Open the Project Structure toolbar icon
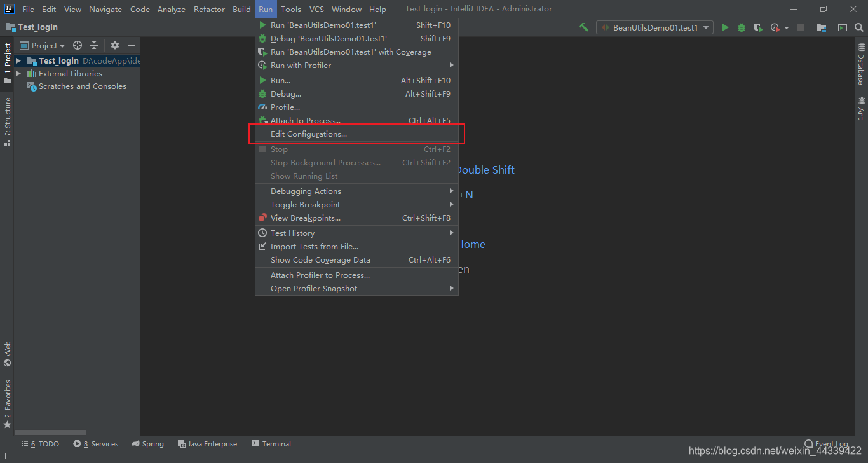 tap(822, 27)
